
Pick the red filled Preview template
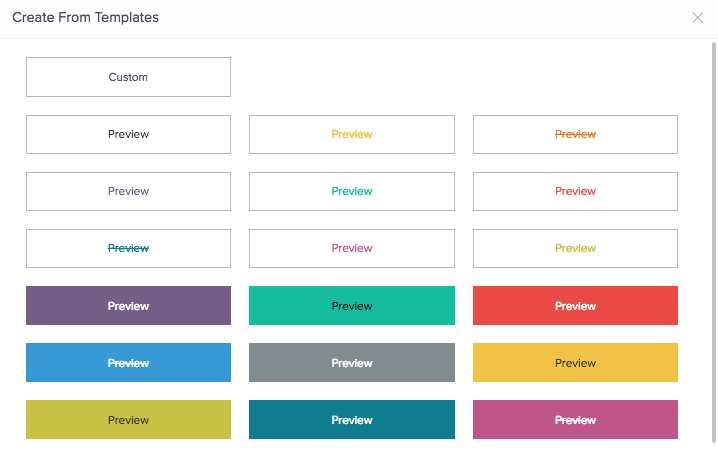575,306
